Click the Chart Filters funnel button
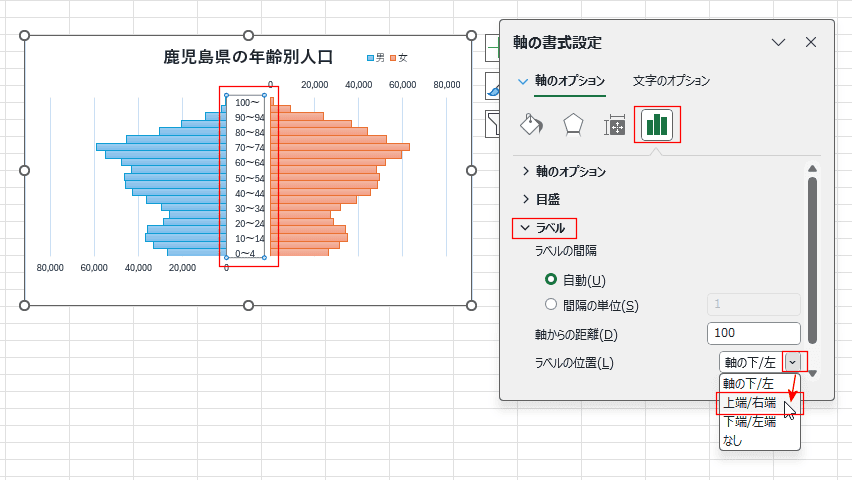This screenshot has width=852, height=480. 492,124
